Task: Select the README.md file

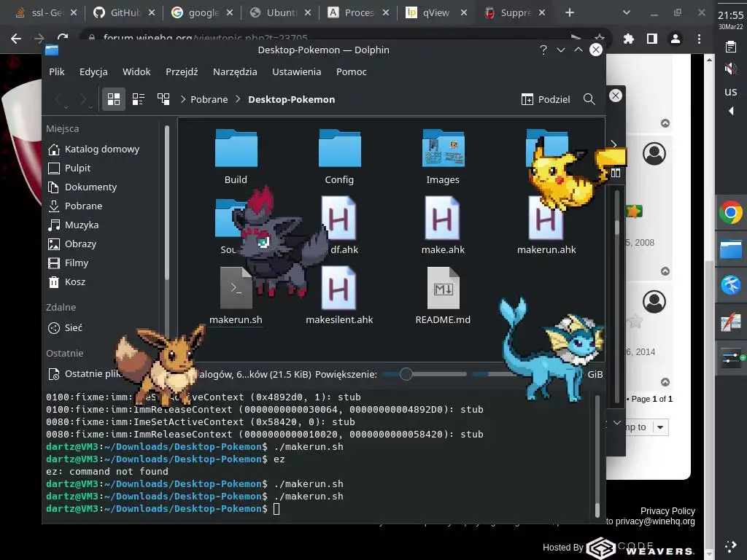Action: [443, 296]
